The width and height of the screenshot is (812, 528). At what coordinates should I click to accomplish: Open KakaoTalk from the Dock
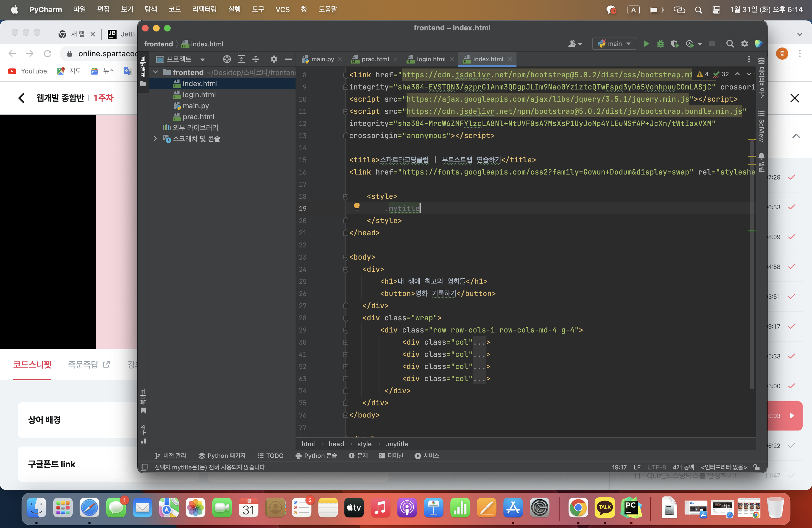coord(605,507)
